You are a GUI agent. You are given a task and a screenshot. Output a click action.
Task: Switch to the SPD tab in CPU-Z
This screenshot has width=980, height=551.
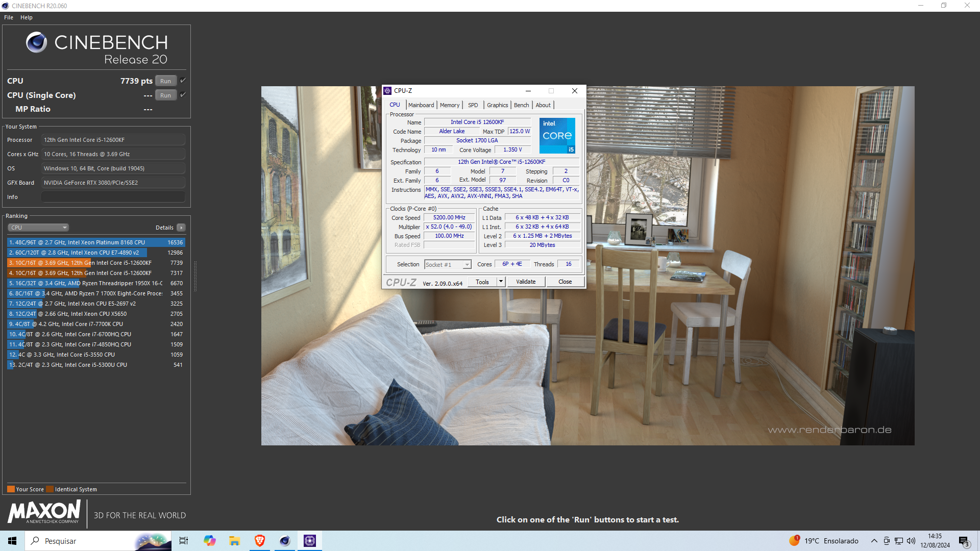(473, 105)
